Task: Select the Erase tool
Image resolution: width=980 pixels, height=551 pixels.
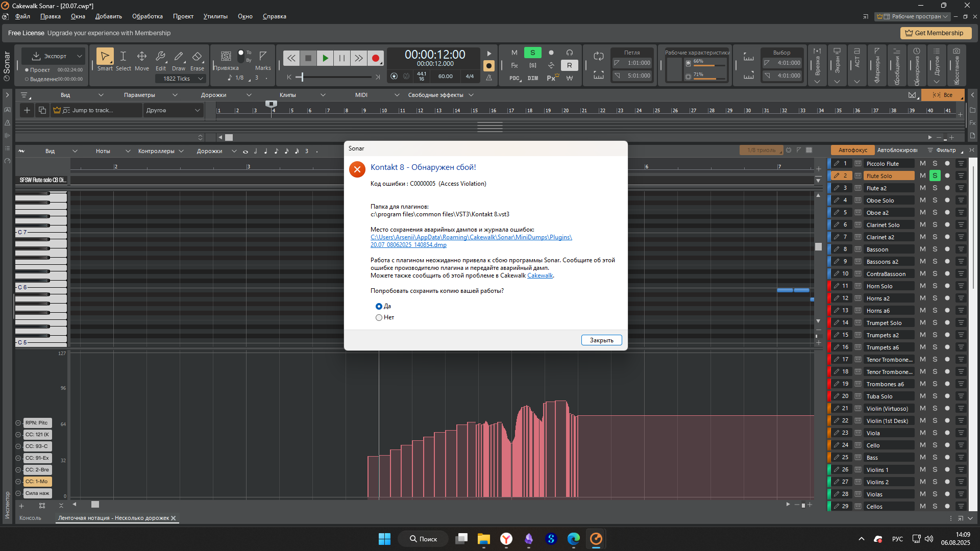Action: pos(197,60)
